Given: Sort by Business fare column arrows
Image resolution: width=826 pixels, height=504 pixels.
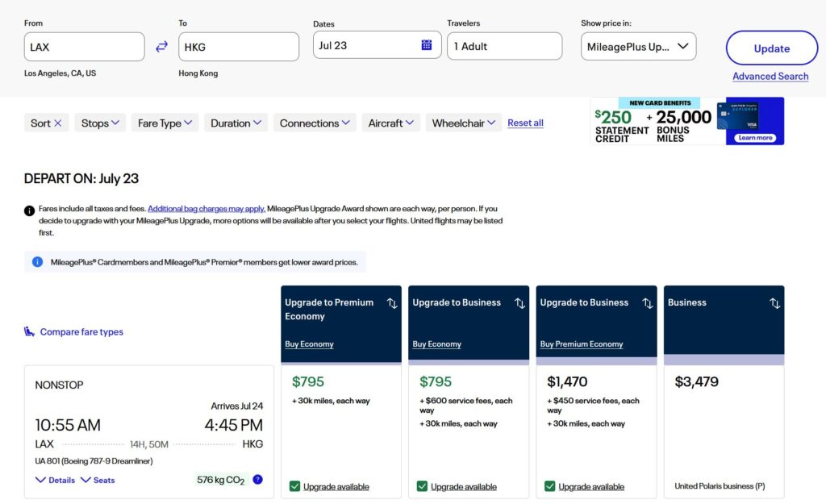Looking at the screenshot, I should click(x=774, y=303).
